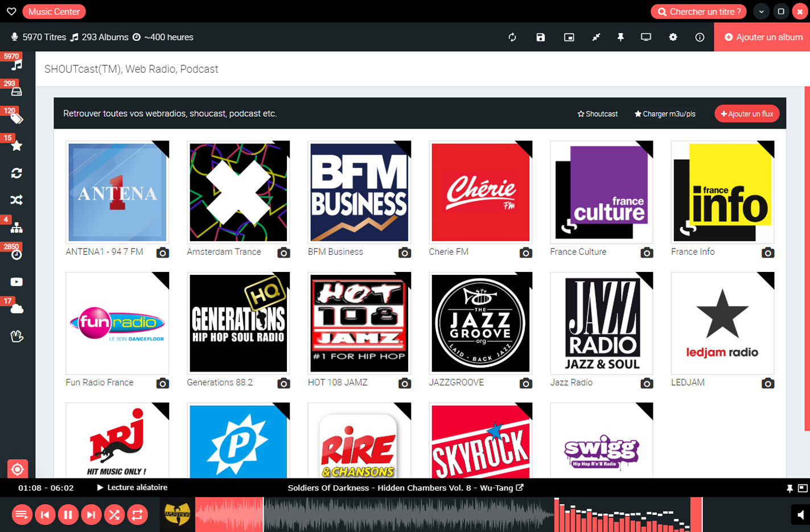Play the Cherie FM station
The image size is (810, 532).
click(480, 192)
